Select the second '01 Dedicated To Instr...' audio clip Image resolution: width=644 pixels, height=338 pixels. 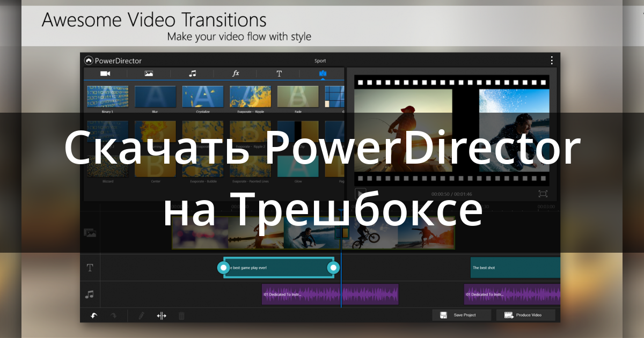pyautogui.click(x=512, y=295)
